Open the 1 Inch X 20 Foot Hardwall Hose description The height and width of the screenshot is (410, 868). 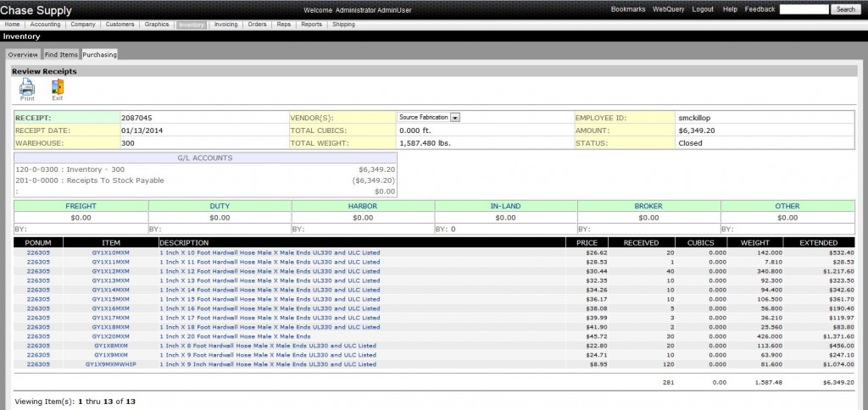[x=236, y=336]
